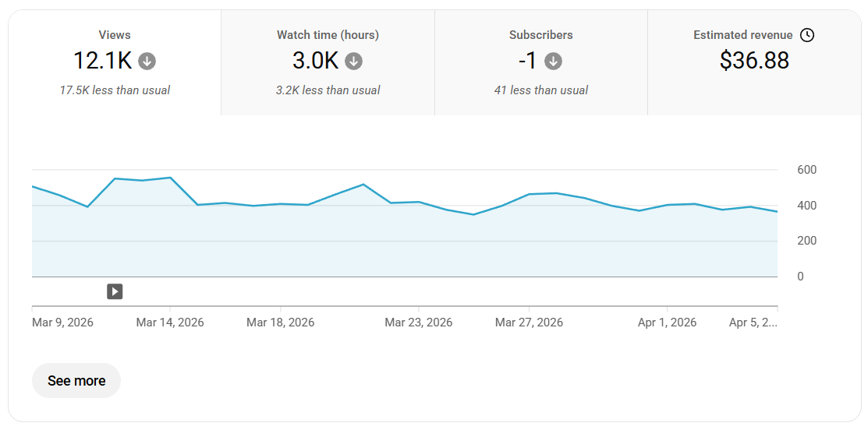Click the clock icon next to Estimated revenue
Viewport: 868px width, 430px height.
click(807, 35)
